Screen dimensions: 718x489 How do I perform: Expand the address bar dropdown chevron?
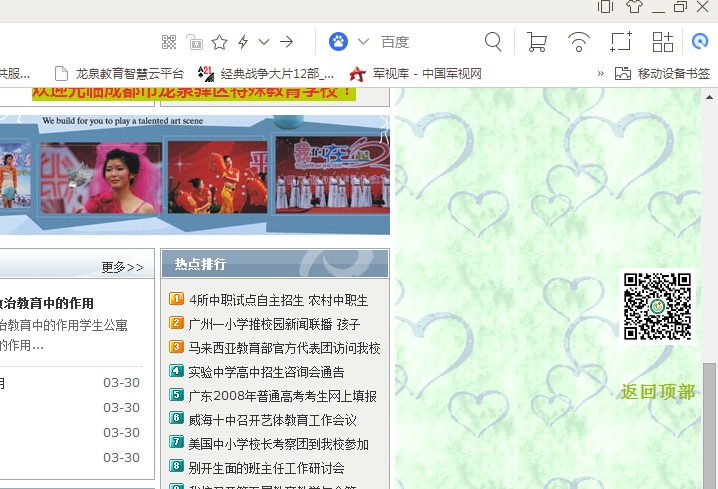pos(264,42)
